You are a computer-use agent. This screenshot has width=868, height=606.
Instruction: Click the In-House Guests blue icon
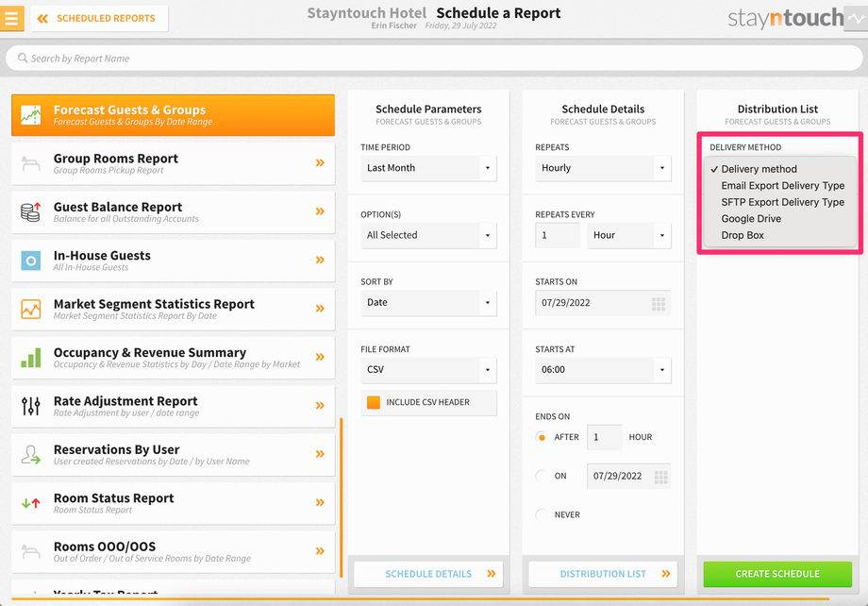pos(31,261)
